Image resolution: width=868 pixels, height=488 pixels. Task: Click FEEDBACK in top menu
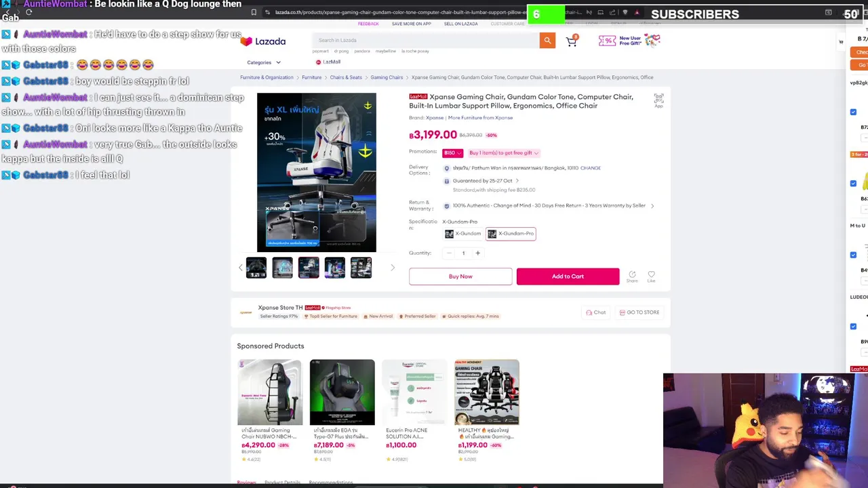click(x=368, y=24)
